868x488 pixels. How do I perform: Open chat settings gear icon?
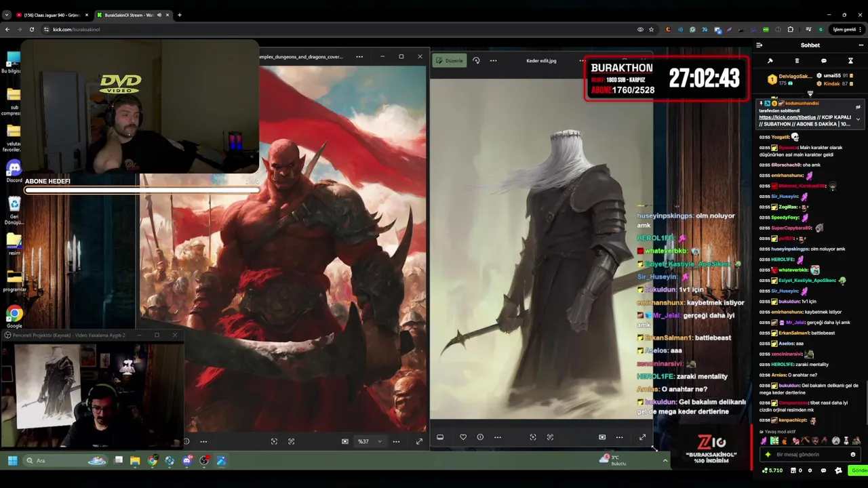point(810,470)
